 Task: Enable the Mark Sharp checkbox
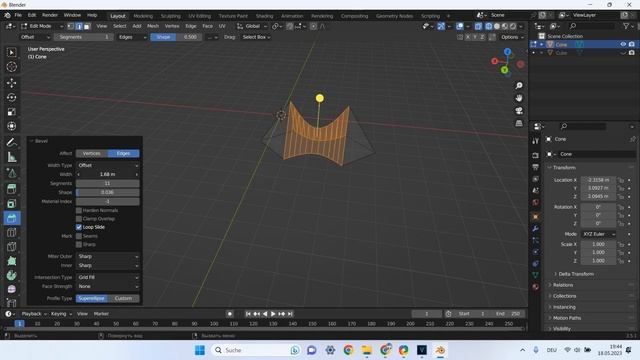79,244
